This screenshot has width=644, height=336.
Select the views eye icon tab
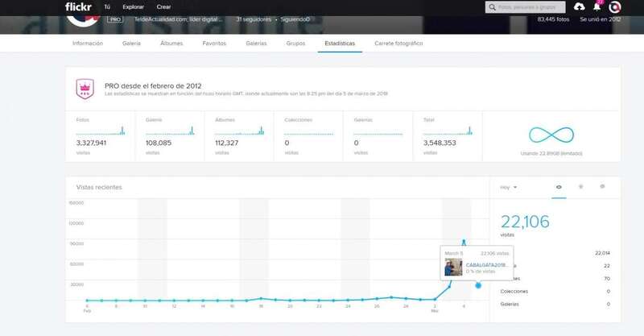click(x=559, y=187)
